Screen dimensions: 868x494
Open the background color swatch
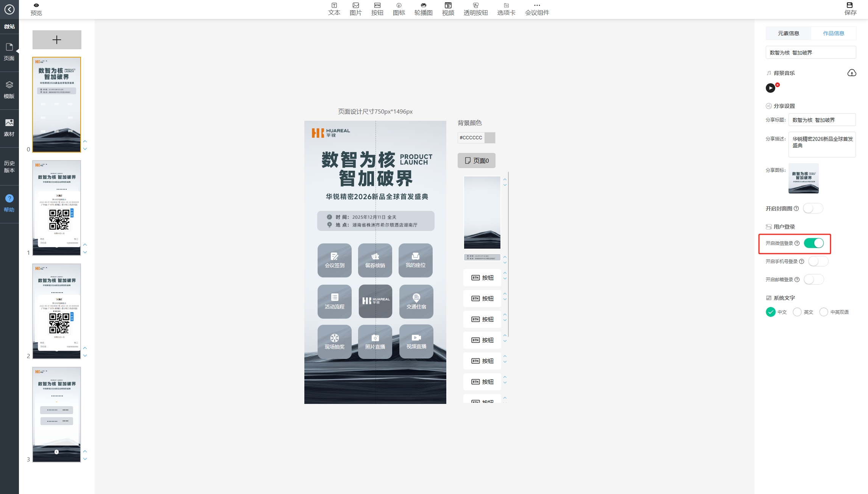490,137
